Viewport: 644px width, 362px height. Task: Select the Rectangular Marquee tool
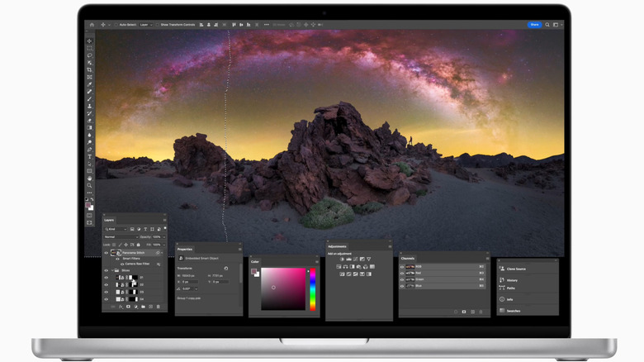[x=89, y=48]
